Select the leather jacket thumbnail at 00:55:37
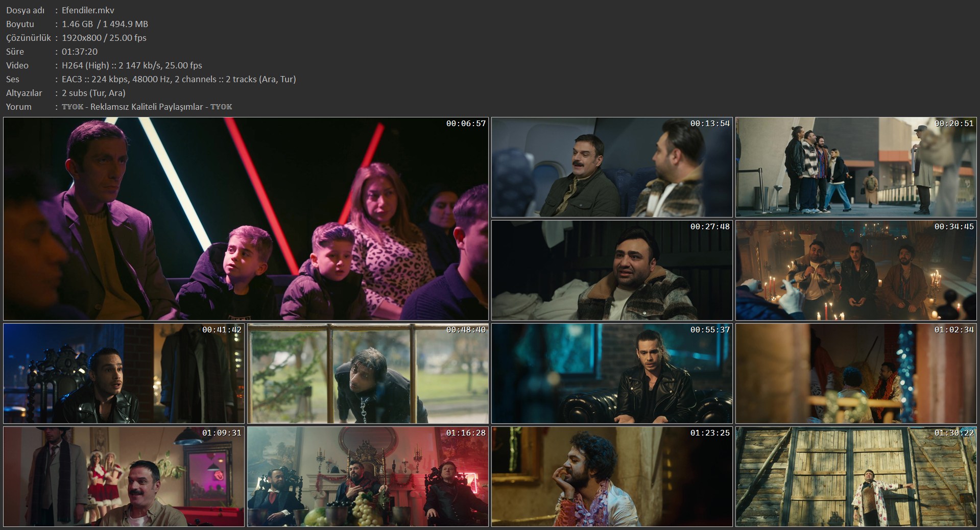Viewport: 980px width, 530px height. tap(612, 373)
